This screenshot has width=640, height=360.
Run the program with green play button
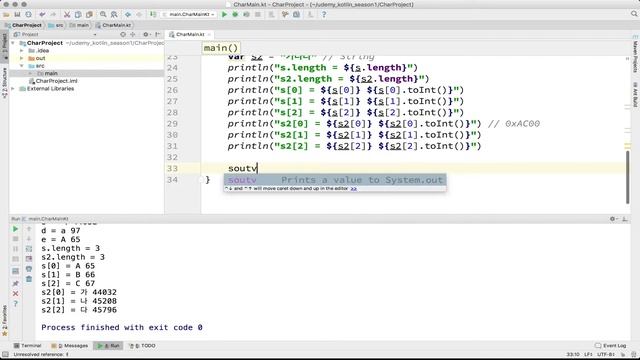pyautogui.click(x=224, y=14)
